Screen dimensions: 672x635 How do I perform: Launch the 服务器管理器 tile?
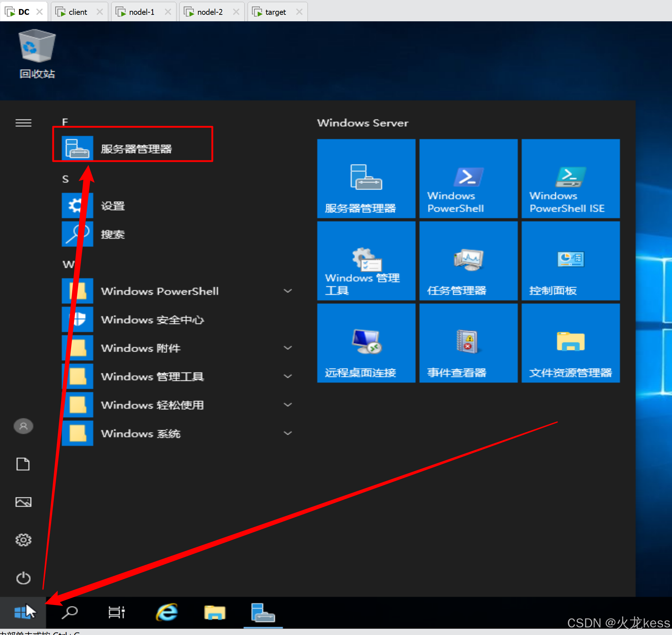366,179
